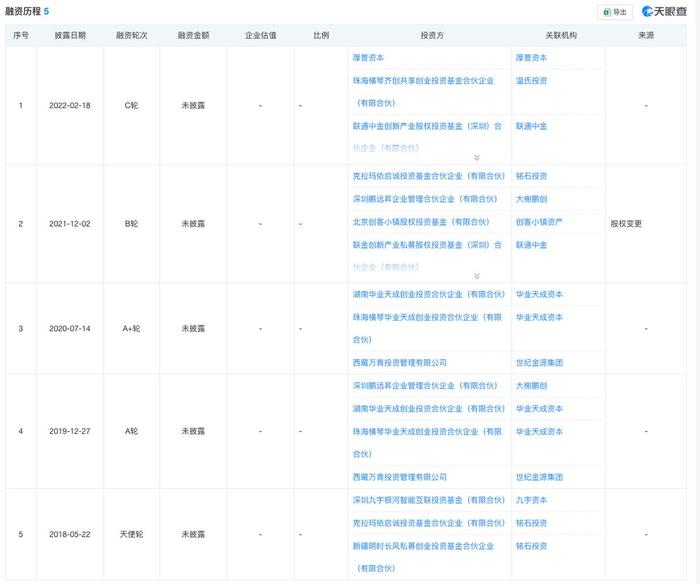Click the 关联机构 column header

pos(561,35)
